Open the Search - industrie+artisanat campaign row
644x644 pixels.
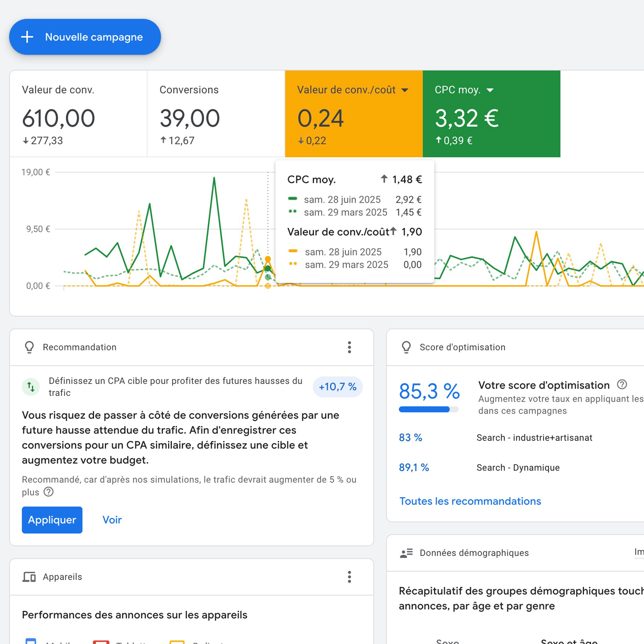point(534,438)
